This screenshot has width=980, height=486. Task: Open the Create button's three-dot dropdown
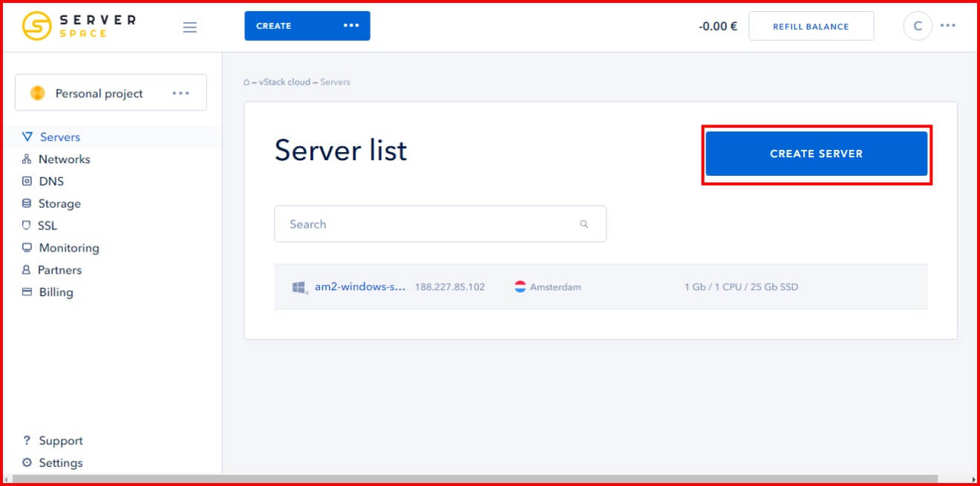tap(351, 26)
